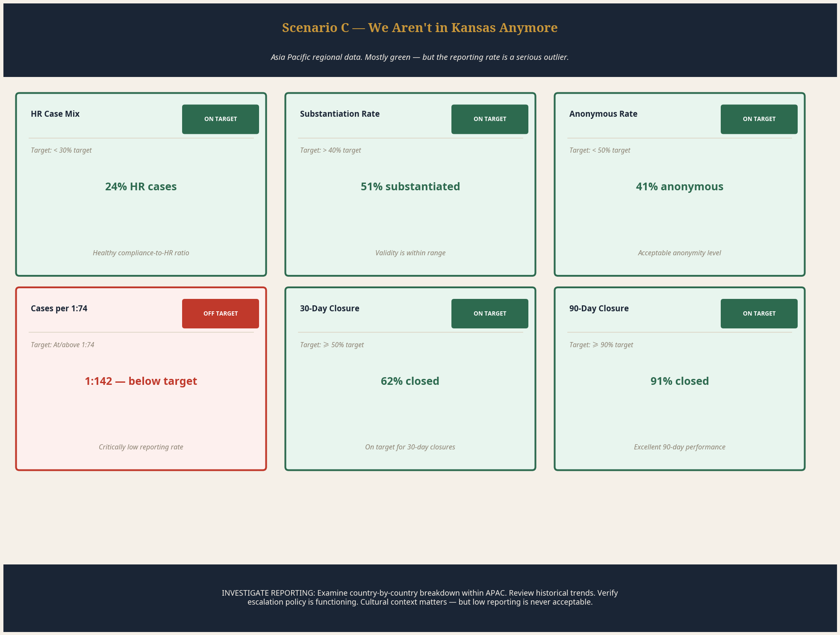Viewport: 840px width, 635px height.
Task: Click the 91% closed value
Action: click(x=680, y=381)
